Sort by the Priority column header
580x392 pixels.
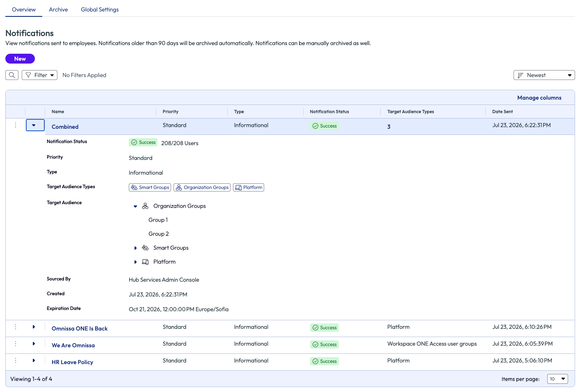171,112
